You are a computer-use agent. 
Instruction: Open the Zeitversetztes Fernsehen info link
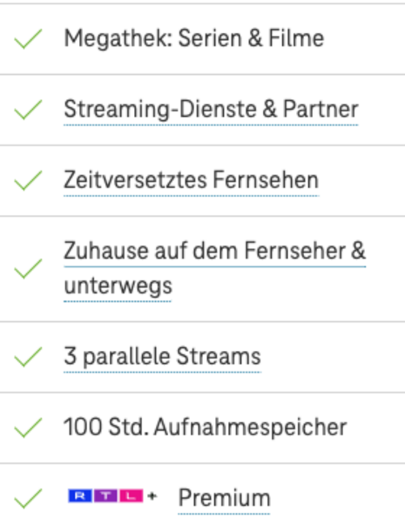point(192,180)
